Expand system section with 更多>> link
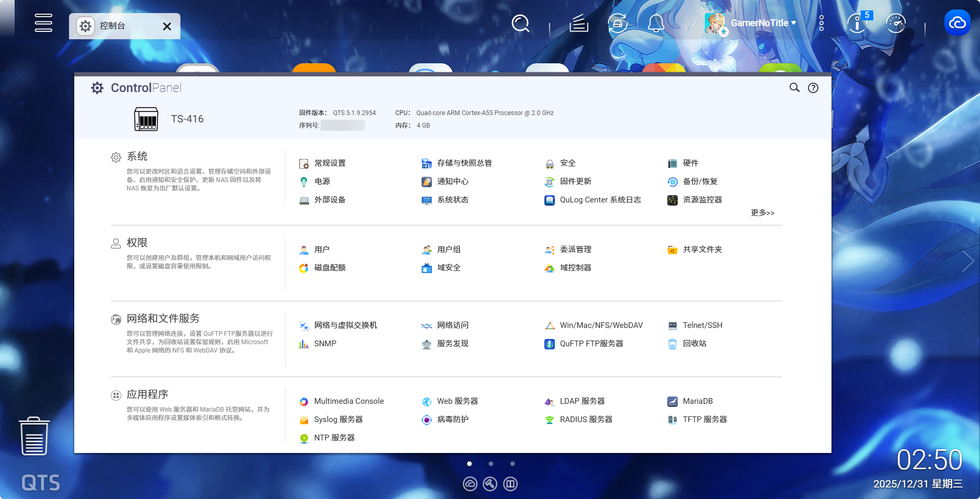The width and height of the screenshot is (980, 499). (x=762, y=213)
